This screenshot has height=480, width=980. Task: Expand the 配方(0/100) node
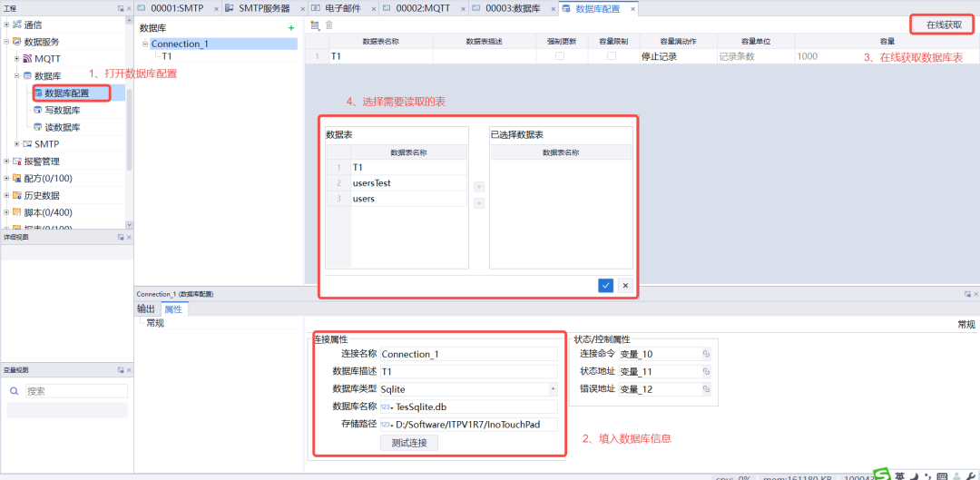click(x=6, y=178)
